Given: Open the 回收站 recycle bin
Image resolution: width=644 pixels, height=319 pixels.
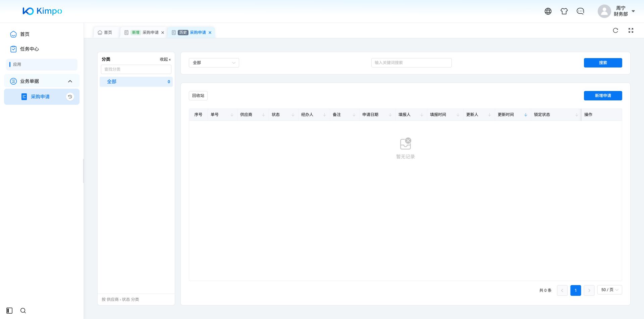Looking at the screenshot, I should pos(198,96).
